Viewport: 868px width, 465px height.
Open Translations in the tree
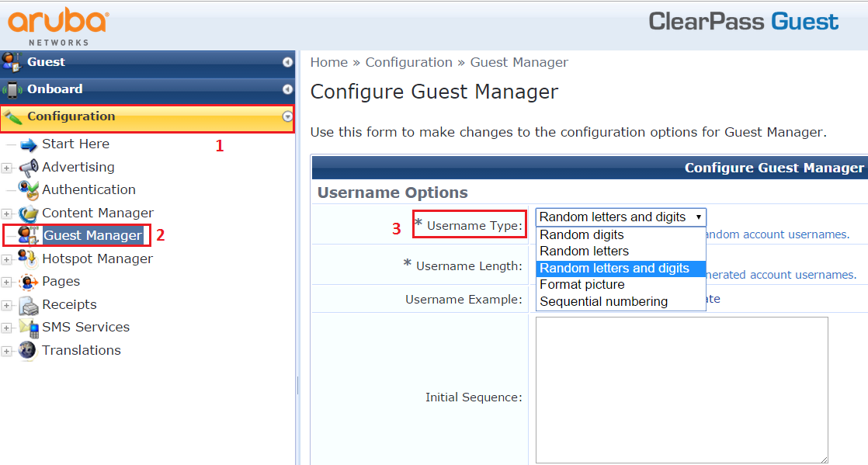tap(82, 350)
